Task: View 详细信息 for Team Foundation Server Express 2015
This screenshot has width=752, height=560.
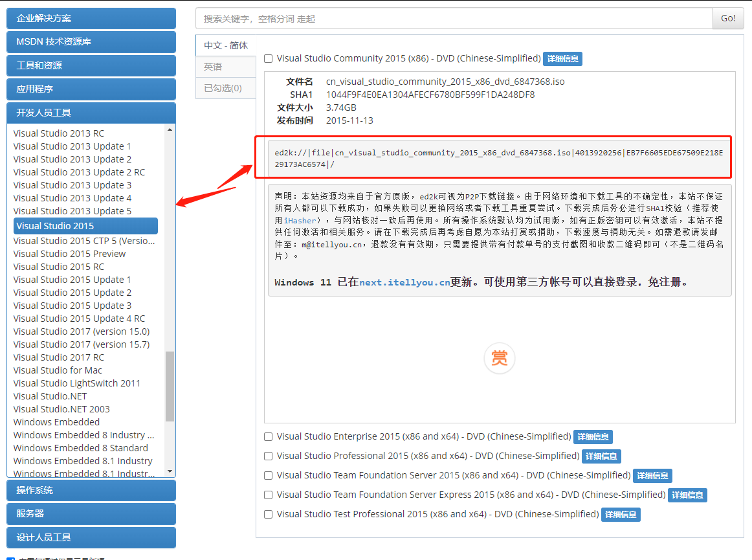Action: click(687, 495)
